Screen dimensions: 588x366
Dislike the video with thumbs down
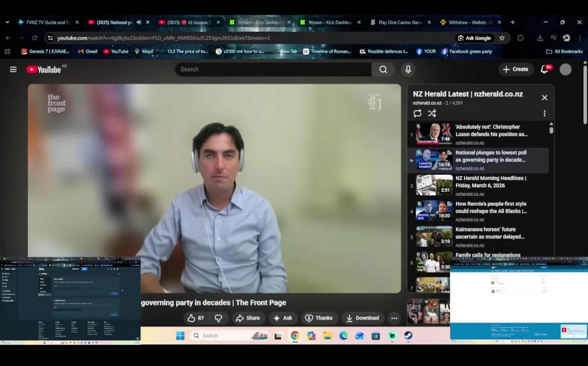pyautogui.click(x=219, y=318)
